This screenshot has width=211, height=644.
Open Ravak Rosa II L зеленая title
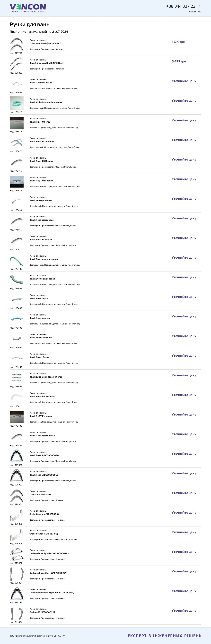[42, 142]
